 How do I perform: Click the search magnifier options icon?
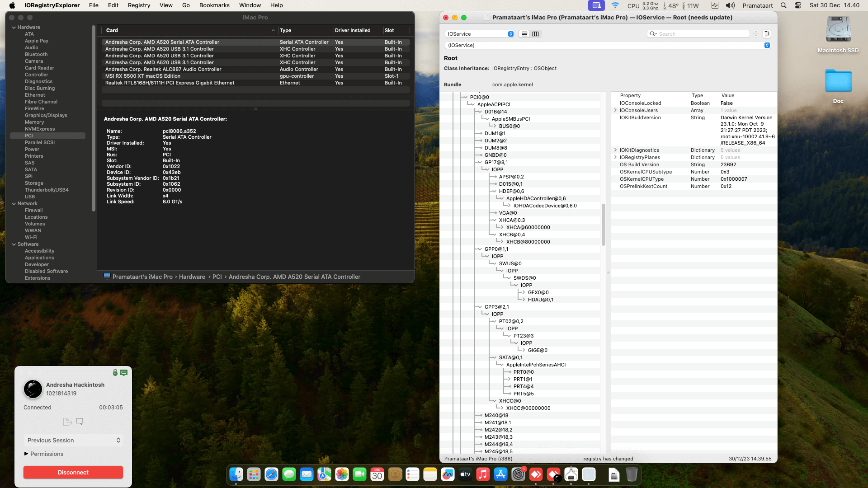click(653, 34)
